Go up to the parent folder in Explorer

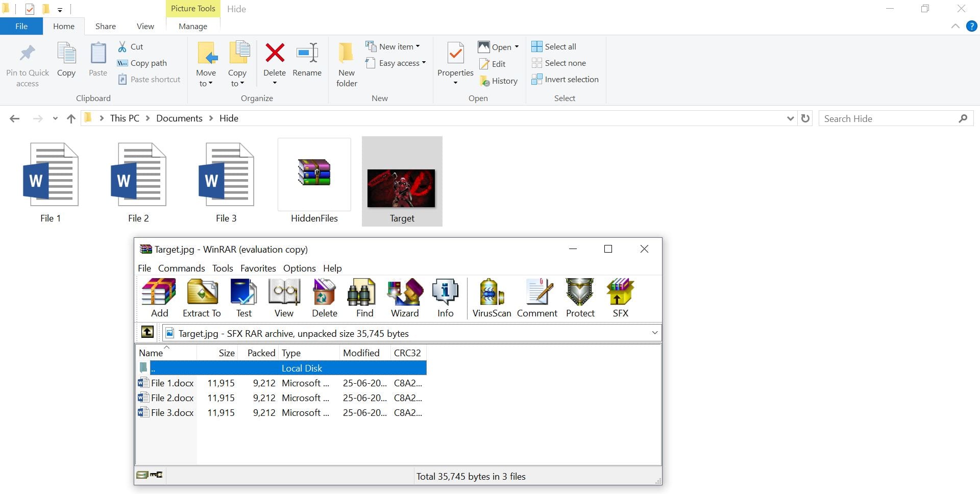pos(71,118)
